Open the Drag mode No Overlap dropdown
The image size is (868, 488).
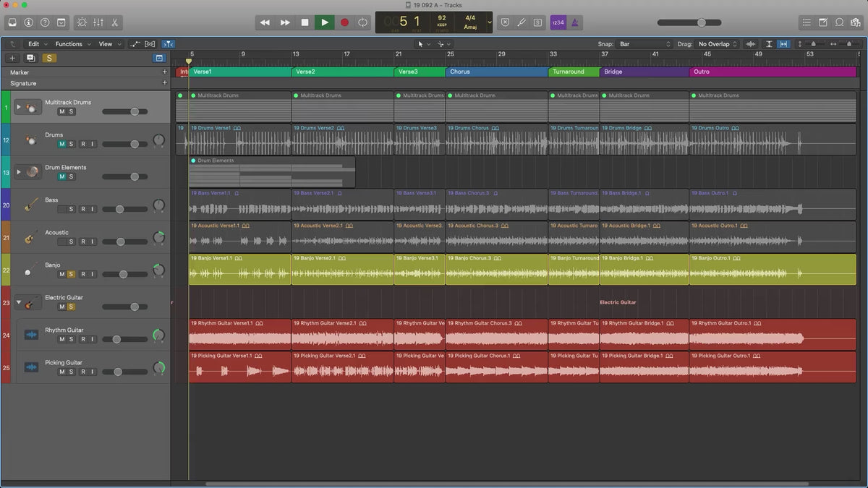(717, 44)
